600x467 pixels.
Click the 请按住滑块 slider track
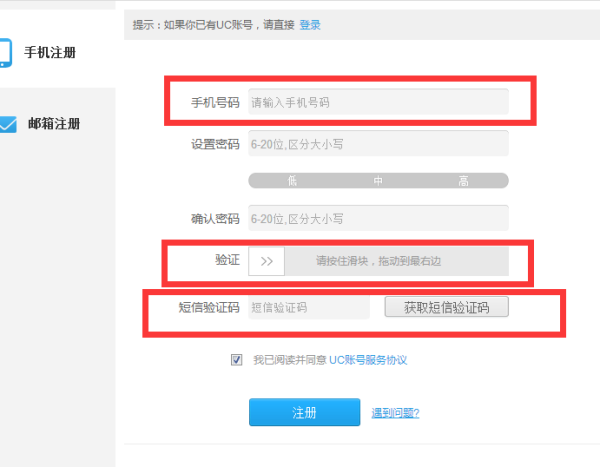[x=396, y=261]
